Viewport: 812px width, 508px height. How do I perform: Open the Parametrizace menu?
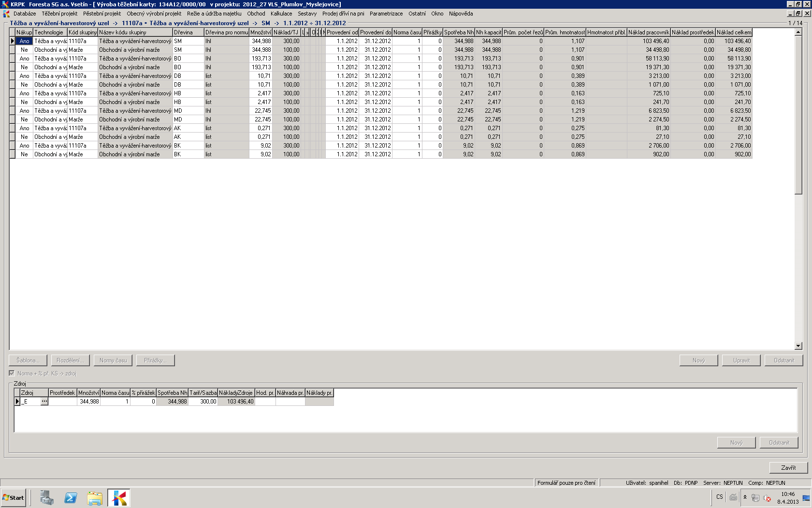(386, 14)
